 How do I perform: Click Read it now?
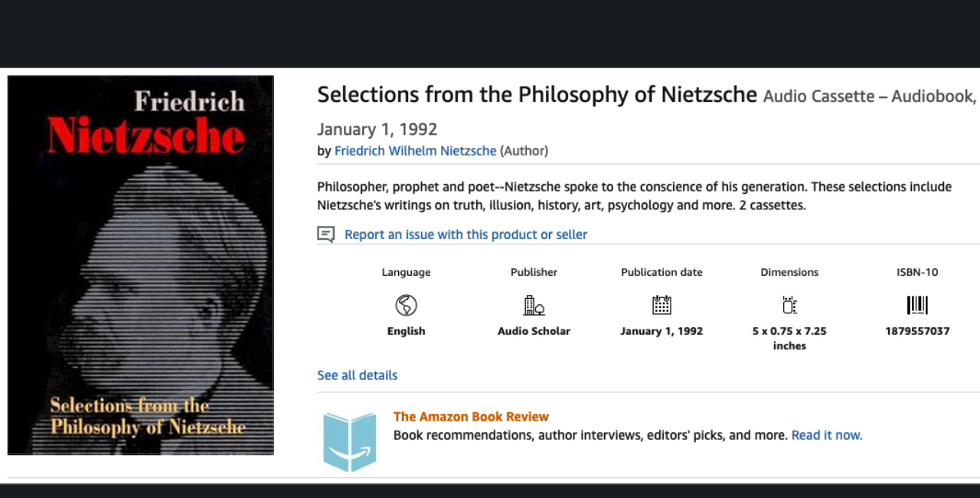[x=826, y=434]
